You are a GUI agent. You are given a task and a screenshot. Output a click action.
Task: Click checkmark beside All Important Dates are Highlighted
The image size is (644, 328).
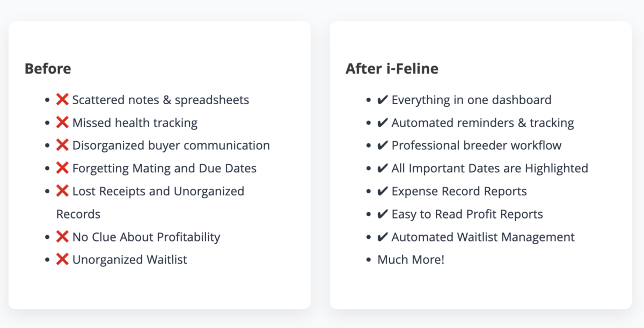click(x=383, y=169)
